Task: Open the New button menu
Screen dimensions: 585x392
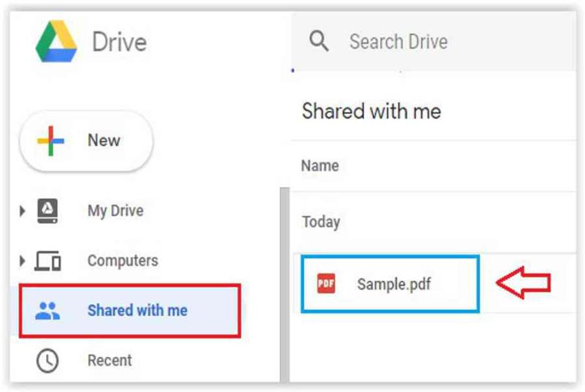Action: pyautogui.click(x=86, y=141)
